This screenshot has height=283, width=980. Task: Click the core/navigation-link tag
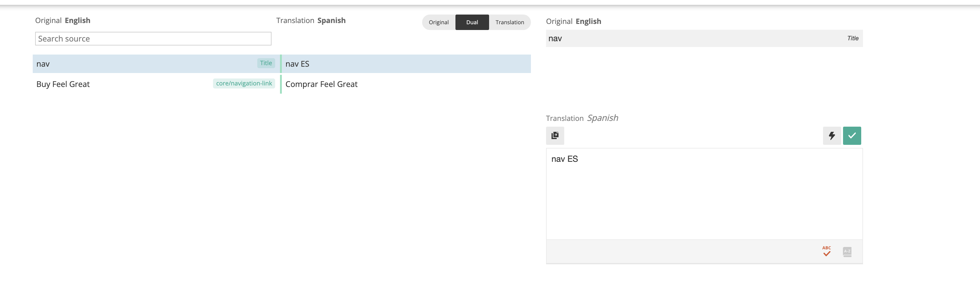(x=244, y=83)
